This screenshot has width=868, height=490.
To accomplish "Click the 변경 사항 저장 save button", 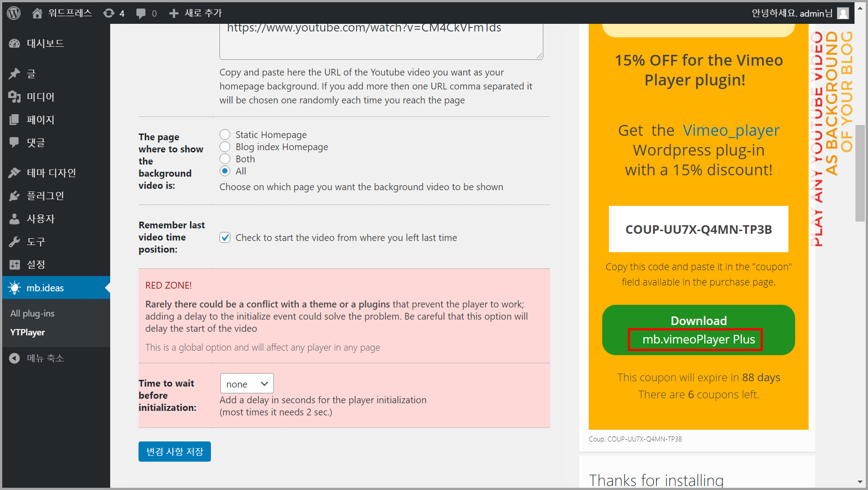I will (174, 451).
